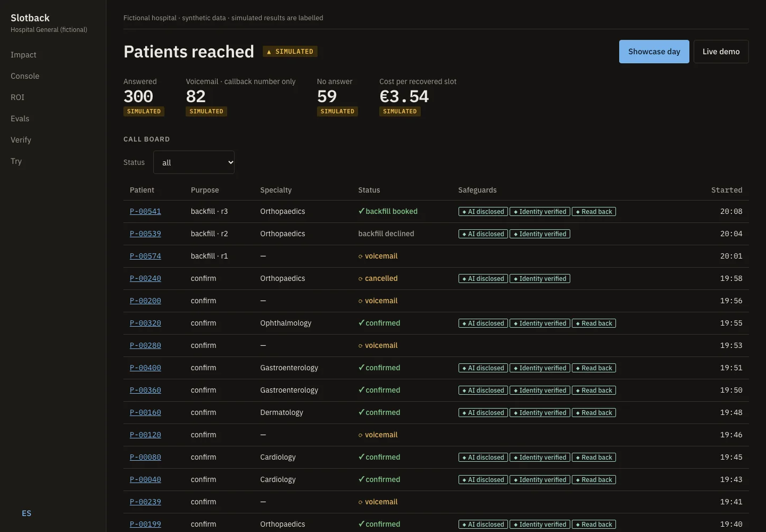Viewport: 766px width, 532px height.
Task: Open the P-00360 patient link
Action: pos(145,390)
